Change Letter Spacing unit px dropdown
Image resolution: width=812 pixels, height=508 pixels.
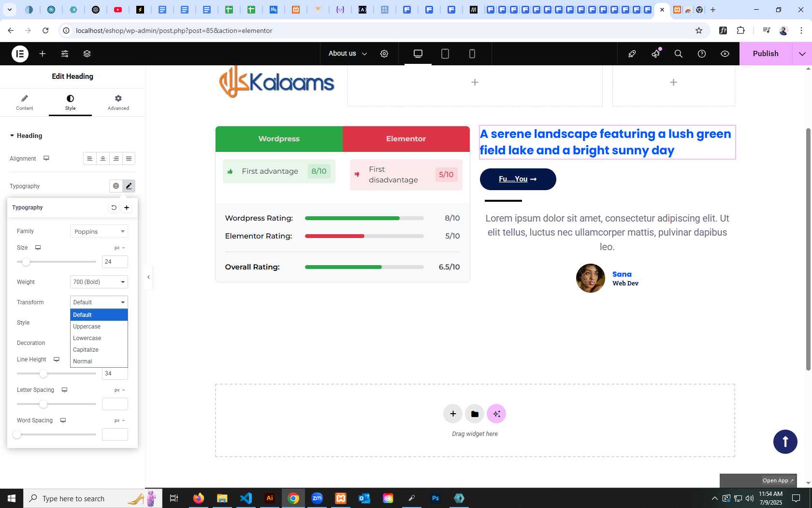click(119, 390)
